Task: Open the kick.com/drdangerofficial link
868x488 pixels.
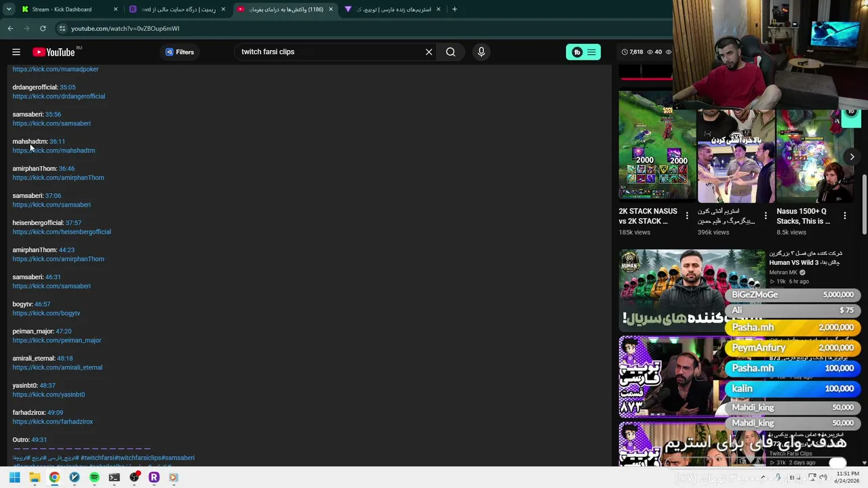Action: [x=58, y=96]
